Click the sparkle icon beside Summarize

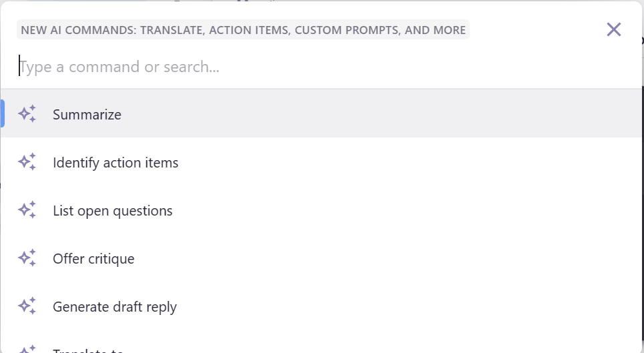[27, 114]
